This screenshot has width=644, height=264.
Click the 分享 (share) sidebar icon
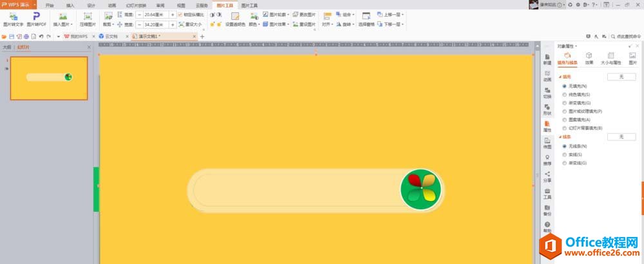point(547,176)
